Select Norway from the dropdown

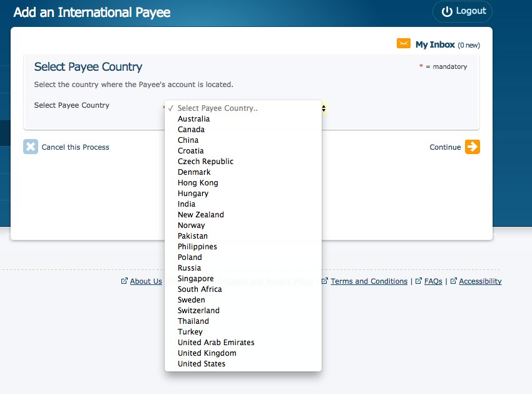[243, 226]
